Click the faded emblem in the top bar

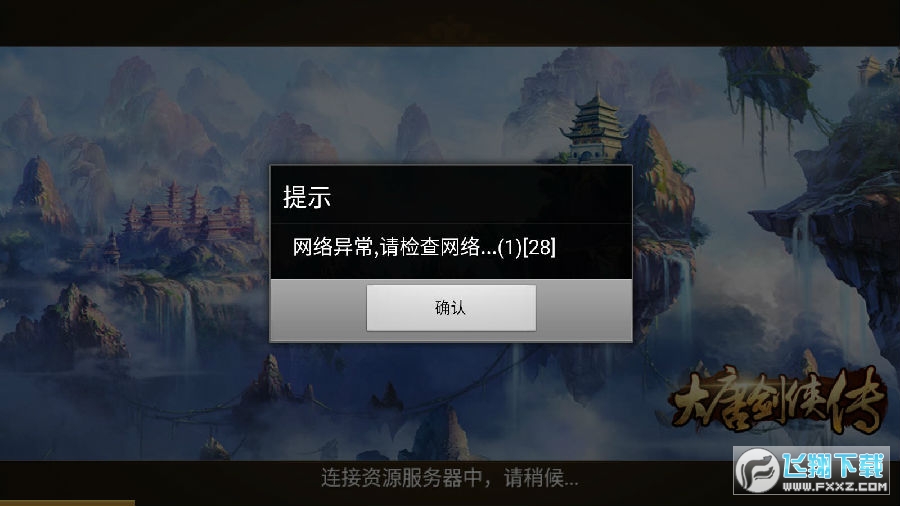point(451,30)
